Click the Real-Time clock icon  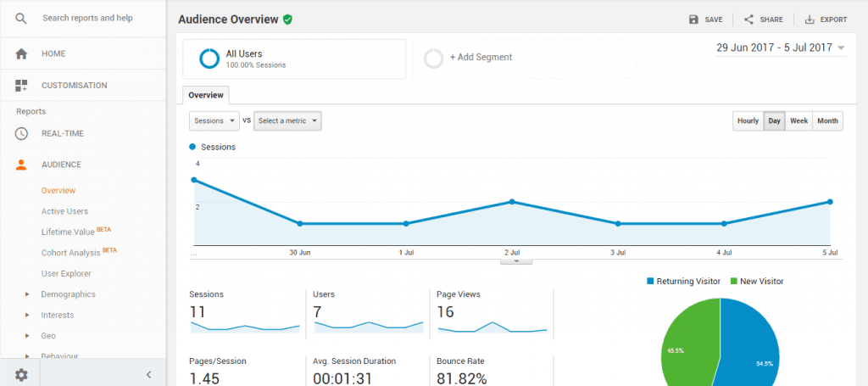point(21,133)
